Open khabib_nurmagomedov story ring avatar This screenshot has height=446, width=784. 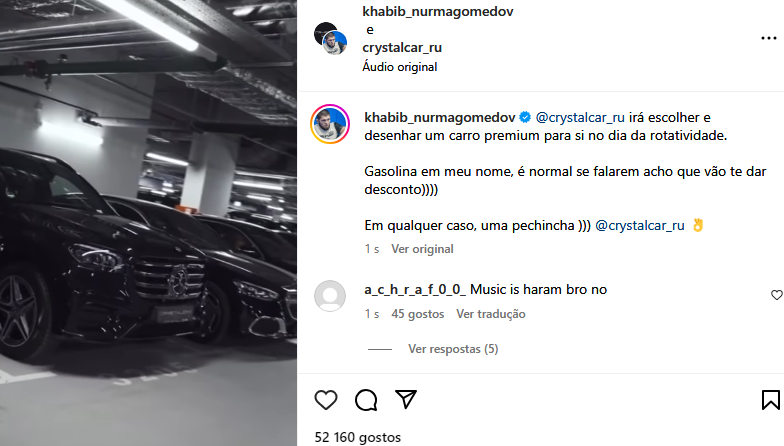(x=330, y=124)
